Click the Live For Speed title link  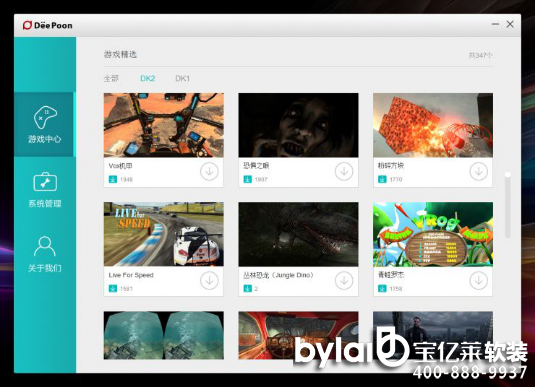tap(131, 275)
